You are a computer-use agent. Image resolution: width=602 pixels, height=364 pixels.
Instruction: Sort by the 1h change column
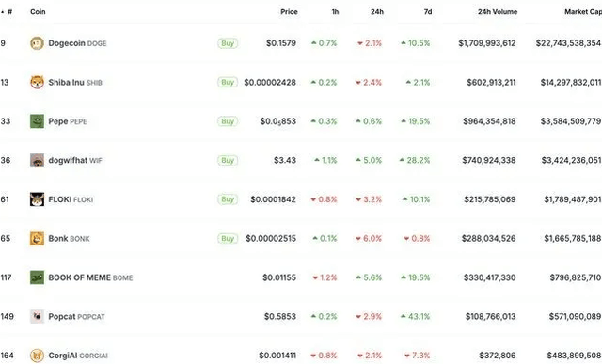[335, 12]
